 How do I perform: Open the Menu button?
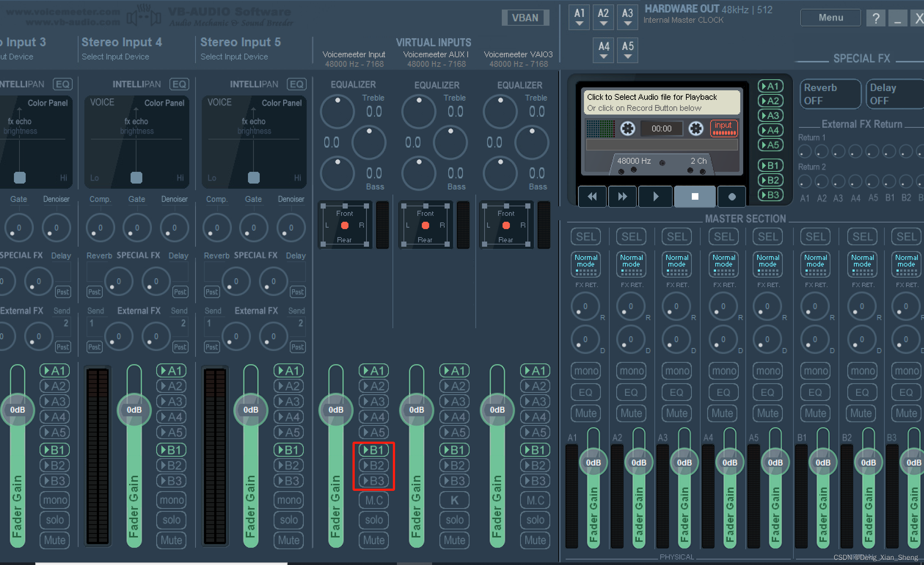pyautogui.click(x=830, y=18)
